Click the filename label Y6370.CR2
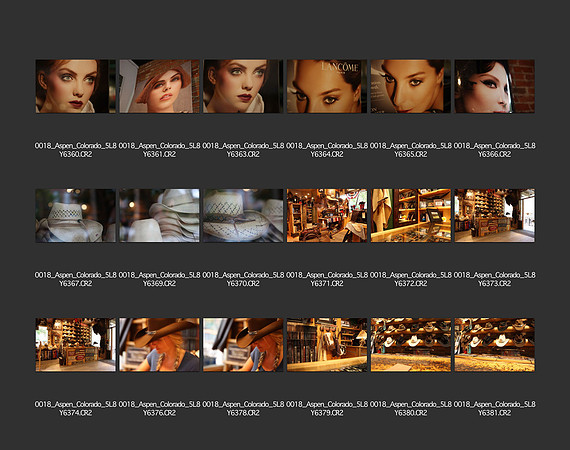570x450 pixels. (243, 279)
